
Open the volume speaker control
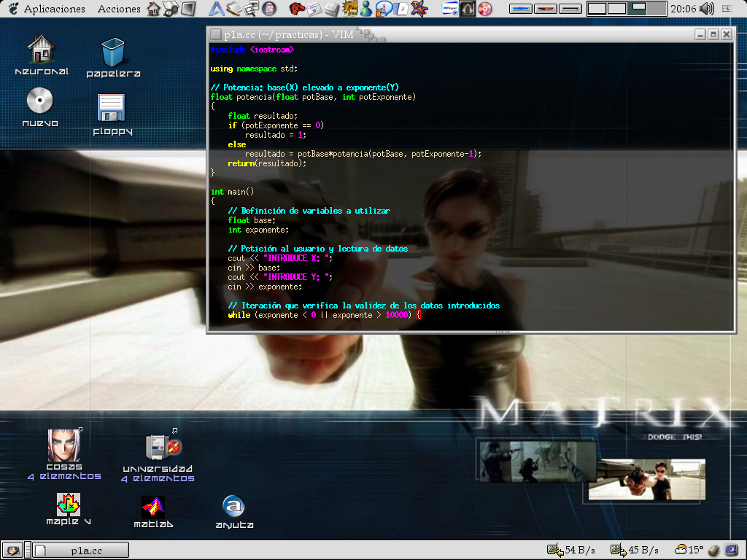(x=707, y=9)
